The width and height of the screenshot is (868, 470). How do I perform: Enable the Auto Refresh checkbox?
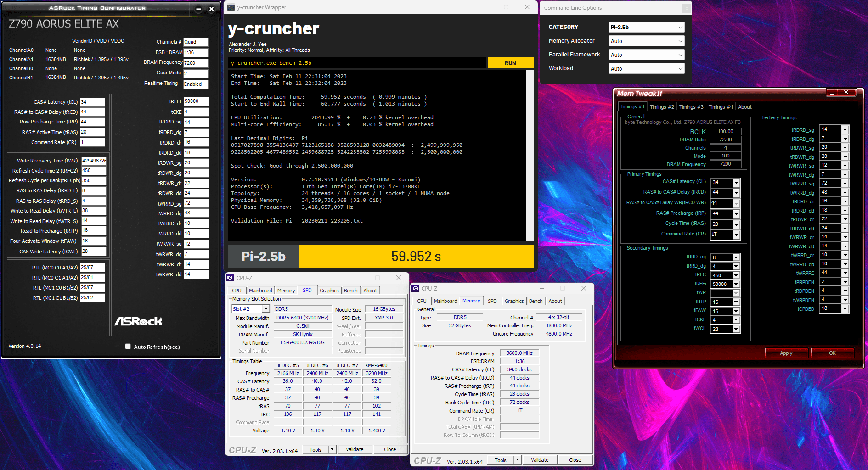(x=128, y=347)
